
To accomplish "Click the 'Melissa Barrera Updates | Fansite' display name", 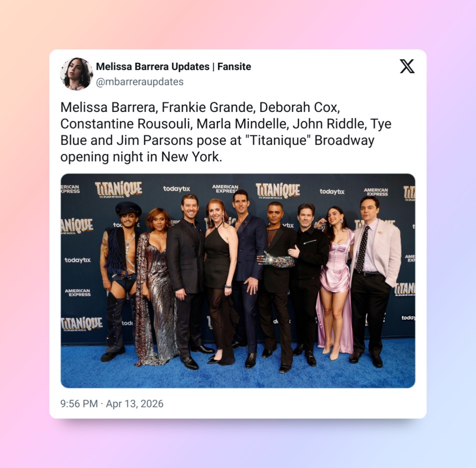I will (174, 67).
